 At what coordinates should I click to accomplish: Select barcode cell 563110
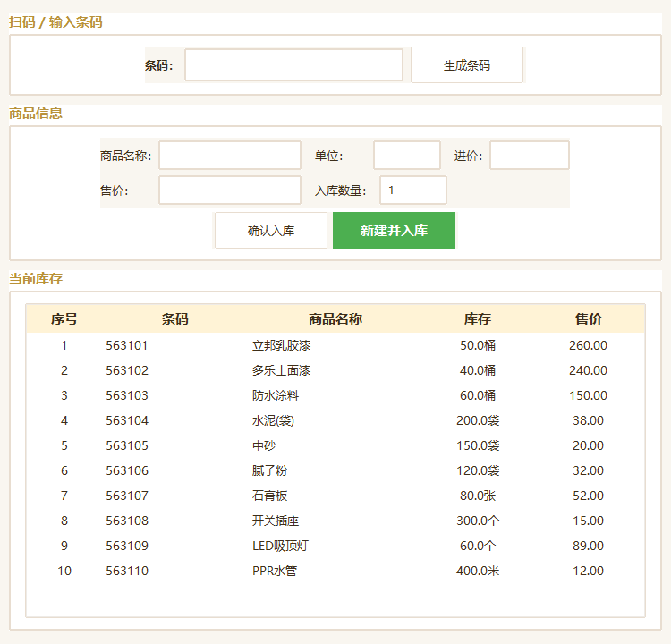tap(127, 571)
